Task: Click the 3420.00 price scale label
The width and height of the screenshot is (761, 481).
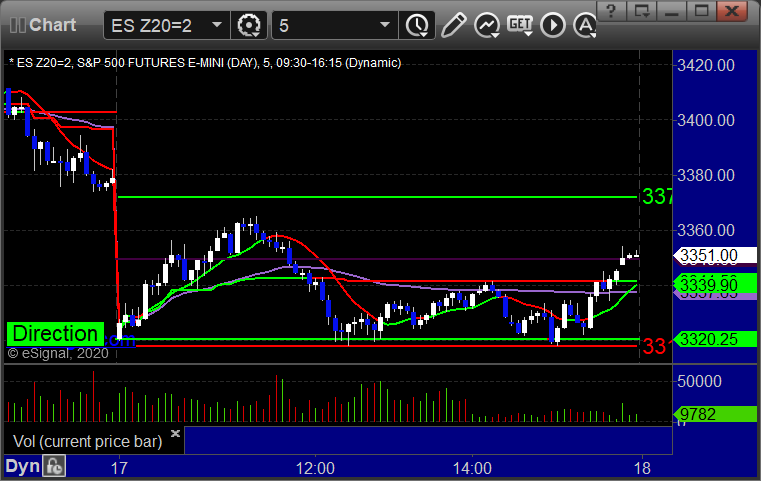Action: pyautogui.click(x=706, y=65)
